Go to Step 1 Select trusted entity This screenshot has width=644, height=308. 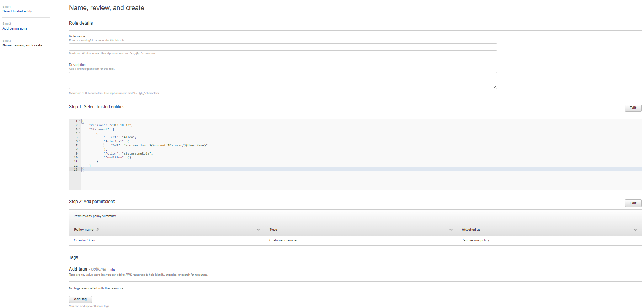tap(17, 11)
